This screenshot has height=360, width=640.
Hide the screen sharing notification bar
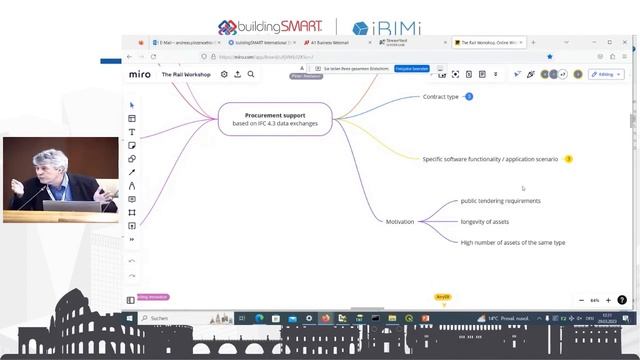[440, 69]
